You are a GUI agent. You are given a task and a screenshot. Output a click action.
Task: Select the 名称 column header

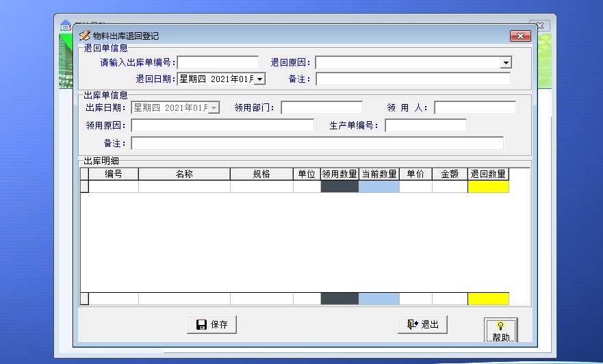184,174
